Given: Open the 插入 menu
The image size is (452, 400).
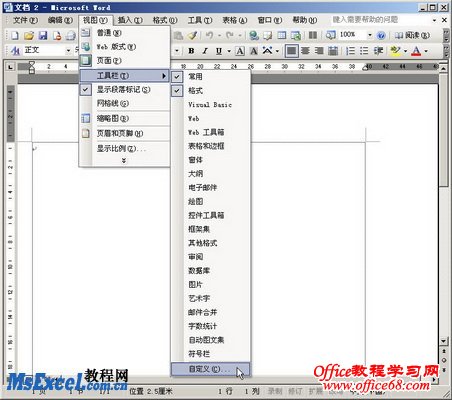Looking at the screenshot, I should click(x=130, y=20).
